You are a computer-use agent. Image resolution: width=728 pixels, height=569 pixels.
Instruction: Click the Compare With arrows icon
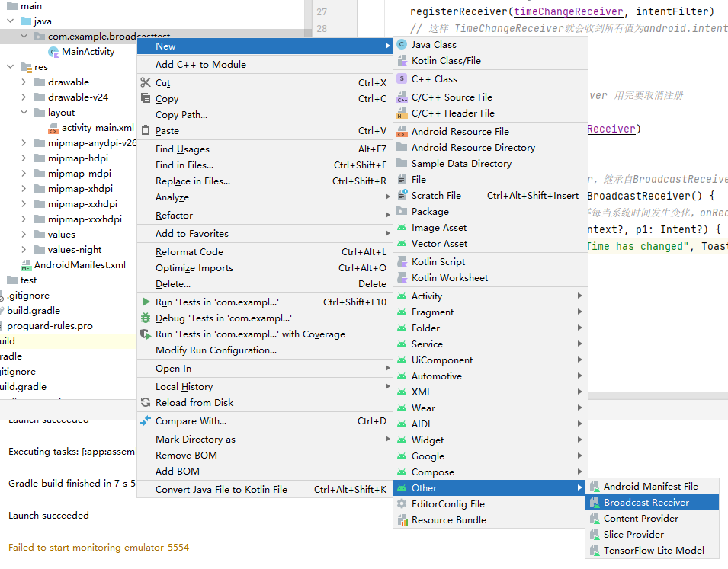146,420
